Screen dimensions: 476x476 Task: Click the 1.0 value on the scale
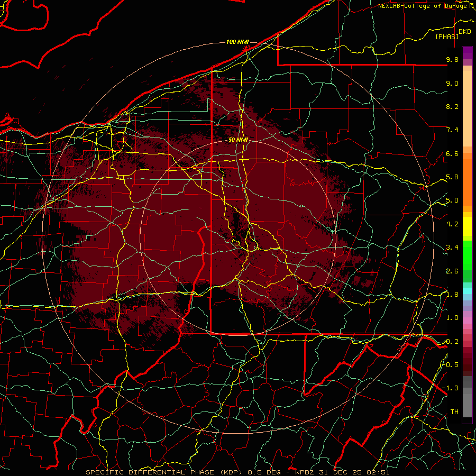click(452, 318)
